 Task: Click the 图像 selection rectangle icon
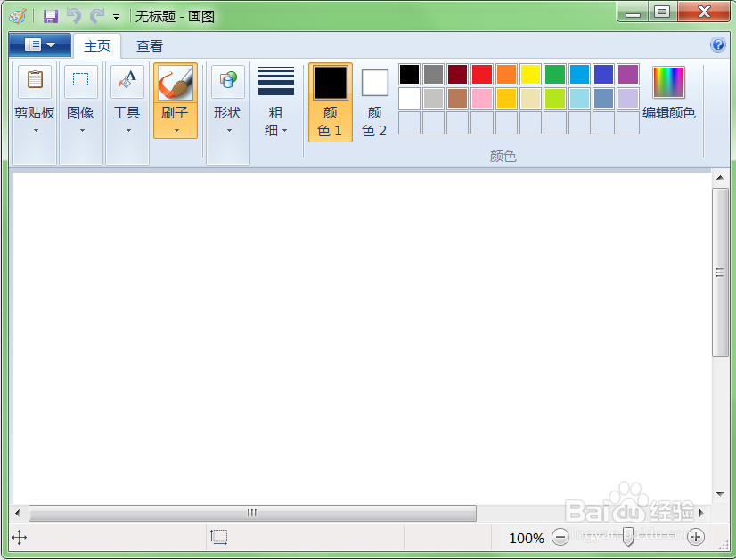tap(81, 80)
